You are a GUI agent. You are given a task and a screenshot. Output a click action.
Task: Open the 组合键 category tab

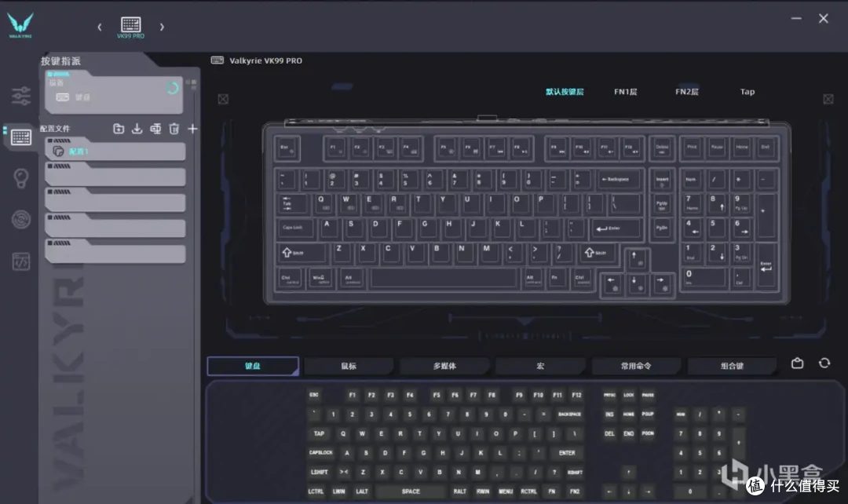pos(732,366)
